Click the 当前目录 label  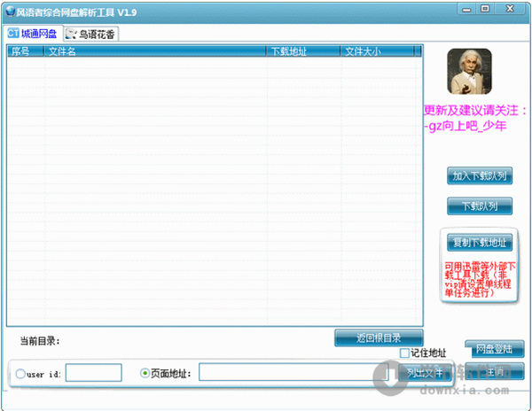point(40,341)
